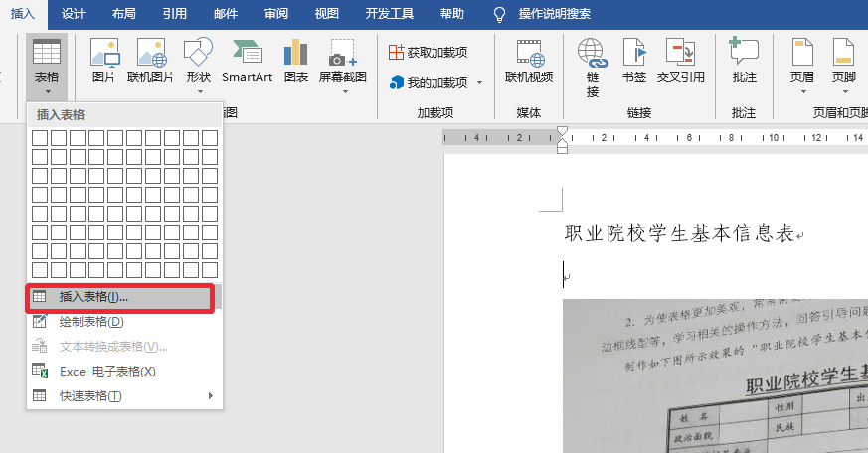The image size is (868, 453).
Task: Insert a 交叉引用 cross-reference
Action: pyautogui.click(x=680, y=61)
